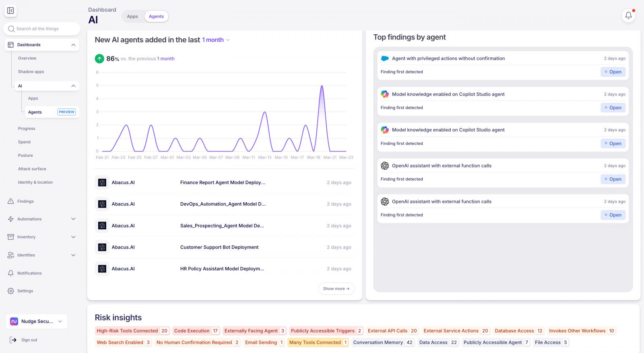Viewport: 644px width, 353px height.
Task: Open Shadow apps dashboard
Action: [x=31, y=72]
